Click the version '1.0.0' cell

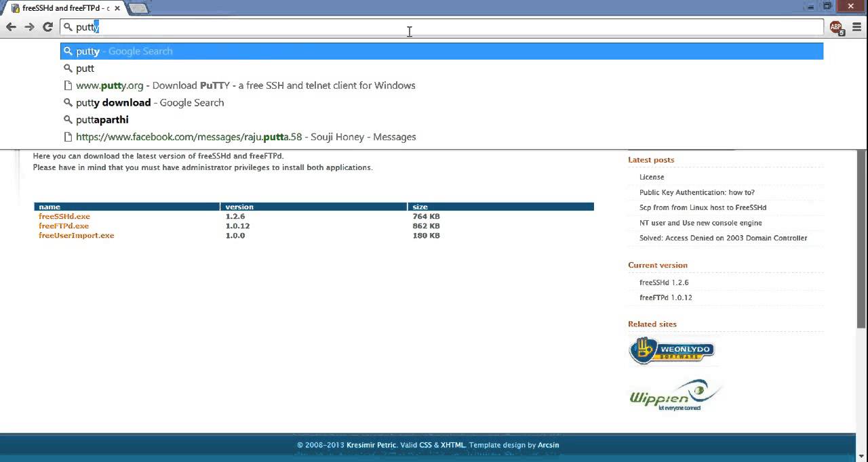click(235, 235)
